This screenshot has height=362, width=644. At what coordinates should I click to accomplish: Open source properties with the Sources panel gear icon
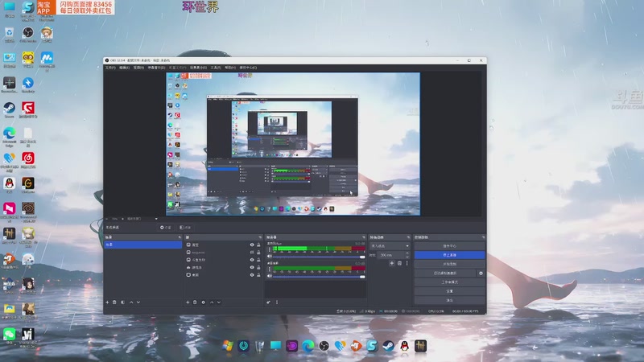(204, 302)
